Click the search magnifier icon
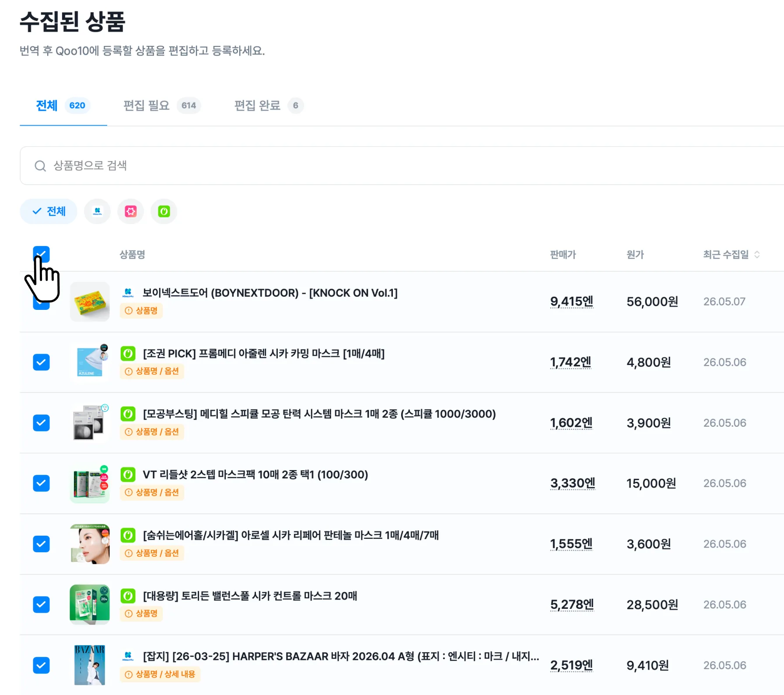 pyautogui.click(x=40, y=166)
